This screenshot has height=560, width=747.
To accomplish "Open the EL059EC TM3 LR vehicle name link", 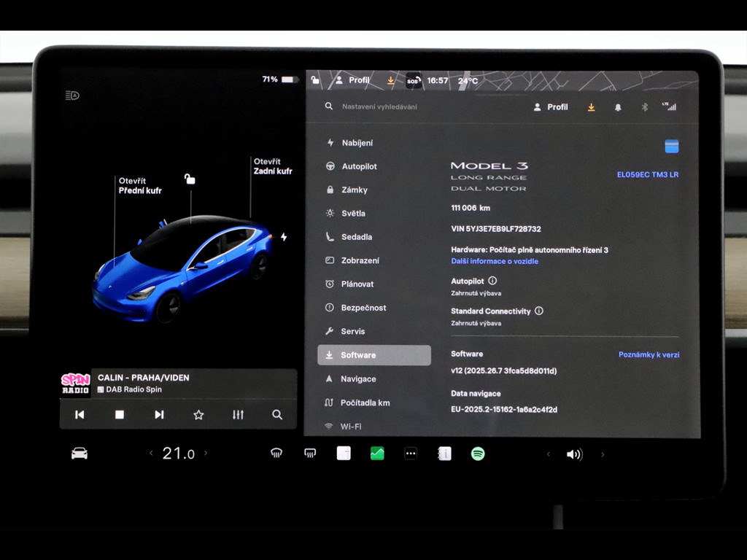I will 648,175.
